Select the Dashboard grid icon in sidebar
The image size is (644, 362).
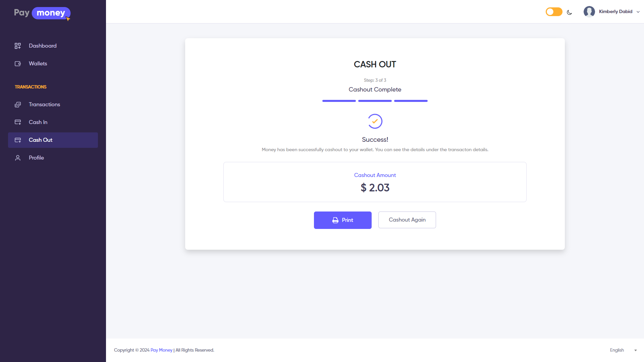point(18,46)
